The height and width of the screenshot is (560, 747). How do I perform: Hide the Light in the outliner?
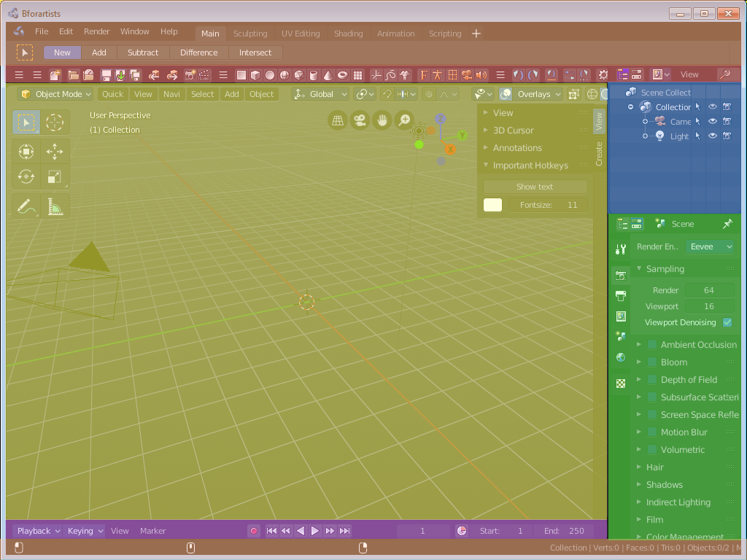713,136
